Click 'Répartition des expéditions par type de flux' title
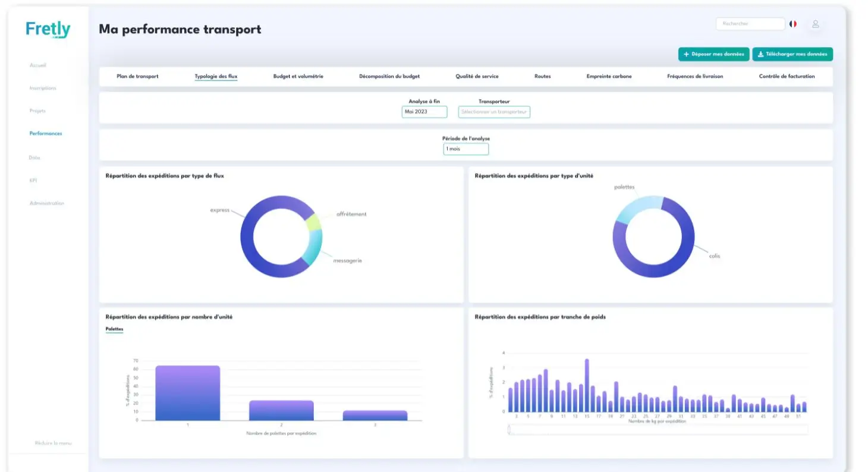This screenshot has width=868, height=472. pos(165,176)
